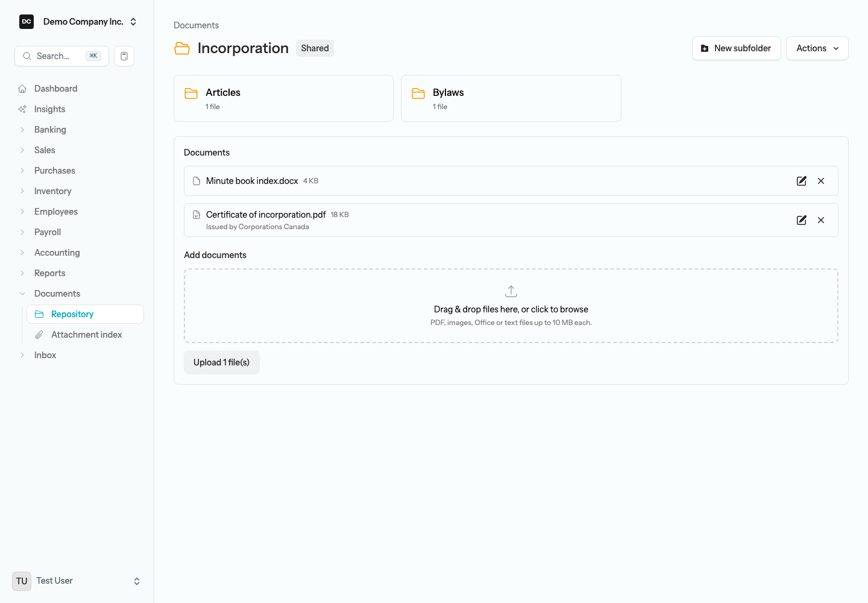Click the Articles folder icon
Image resolution: width=868 pixels, height=603 pixels.
click(x=191, y=93)
